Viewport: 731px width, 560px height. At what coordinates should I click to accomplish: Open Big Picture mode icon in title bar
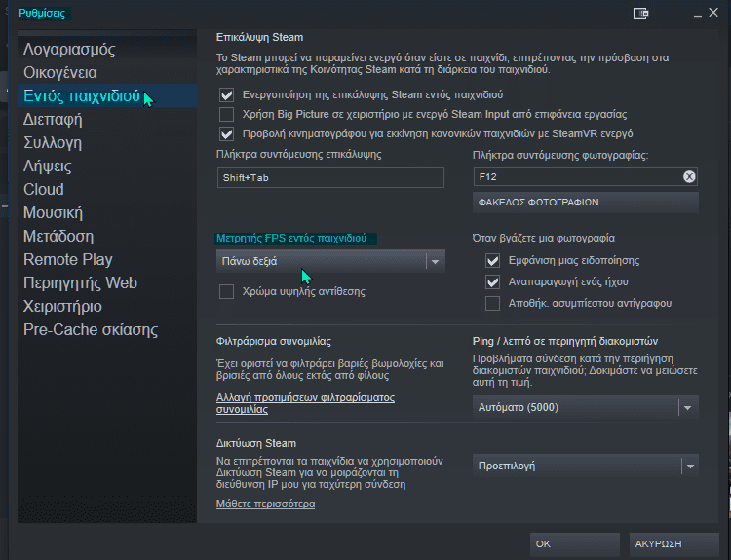point(640,13)
